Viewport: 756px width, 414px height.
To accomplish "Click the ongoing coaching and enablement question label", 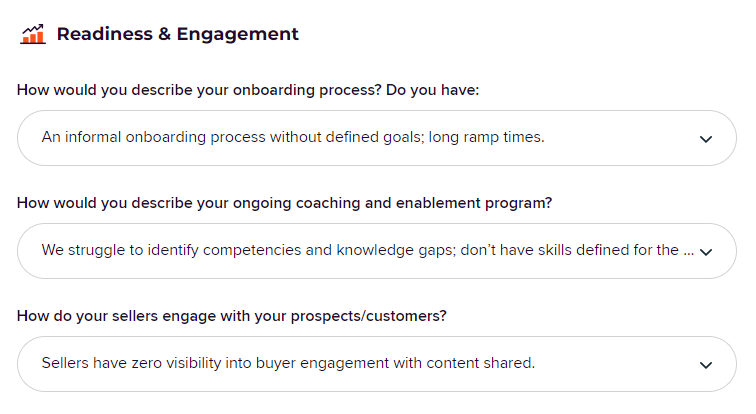I will click(284, 203).
